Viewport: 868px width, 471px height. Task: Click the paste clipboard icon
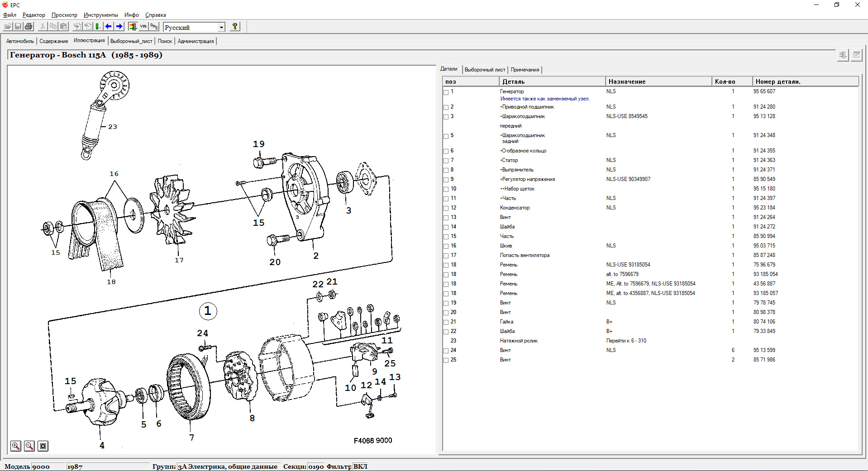tap(63, 27)
